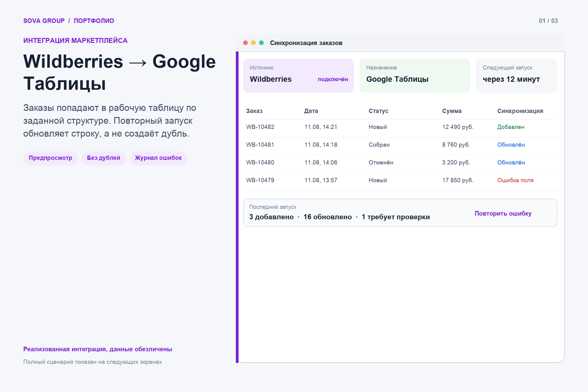This screenshot has height=392, width=588.
Task: Click the 16 обновлено summary text
Action: pyautogui.click(x=327, y=217)
